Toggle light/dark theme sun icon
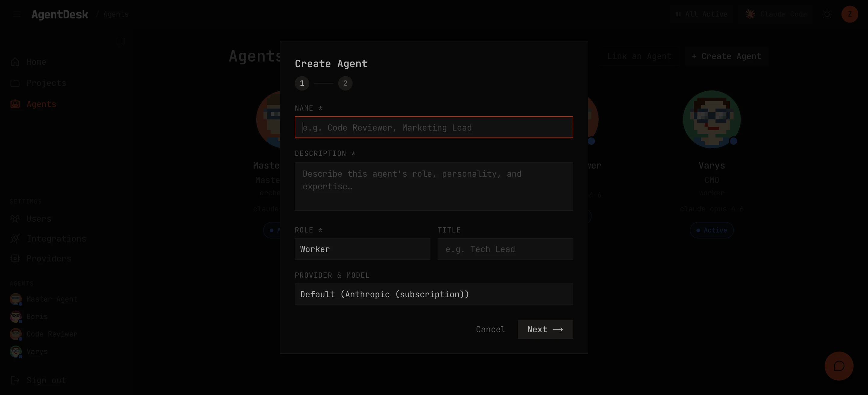 pyautogui.click(x=827, y=14)
